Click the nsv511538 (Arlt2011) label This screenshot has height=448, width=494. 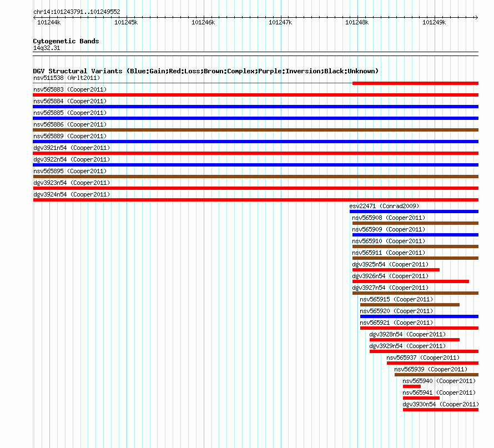67,78
